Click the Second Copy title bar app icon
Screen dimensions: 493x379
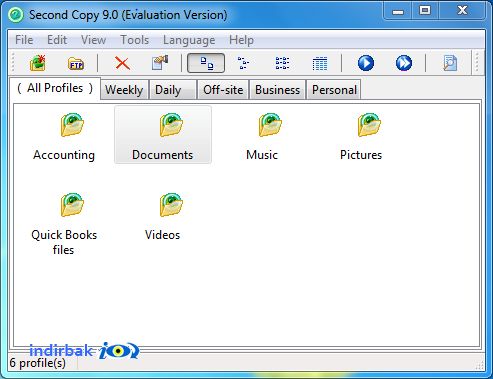click(x=16, y=15)
